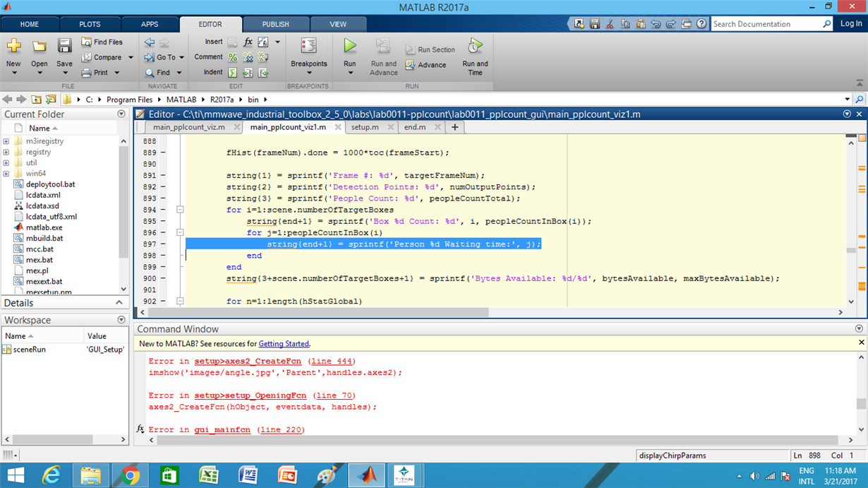Screen dimensions: 868x488
Task: Click the Copy icon in quick access bar
Action: point(625,24)
